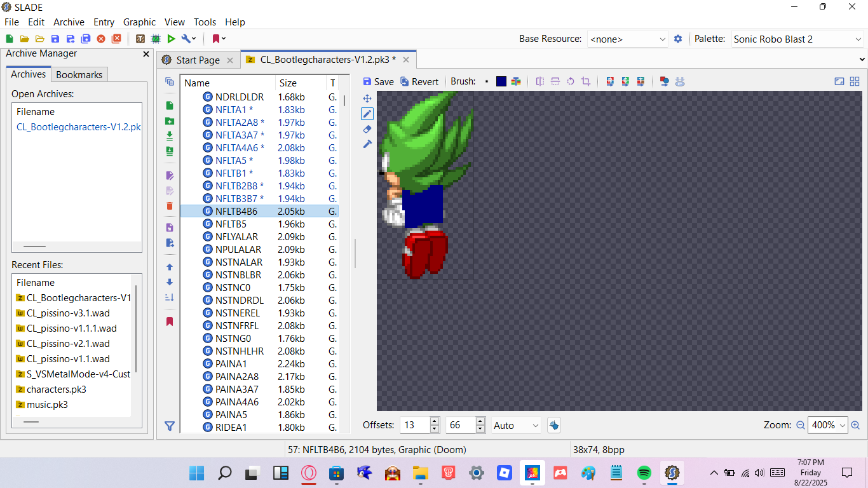Click the Close All archives icon
This screenshot has width=868, height=488.
(116, 39)
